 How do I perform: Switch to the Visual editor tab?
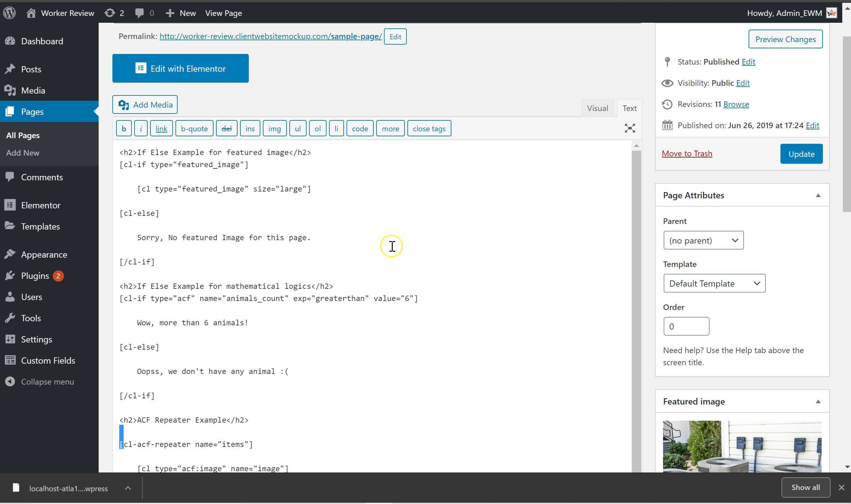click(x=597, y=108)
